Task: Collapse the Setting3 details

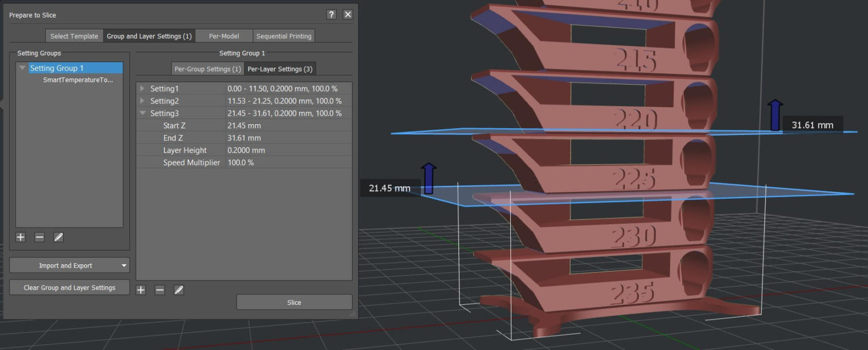Action: tap(143, 113)
